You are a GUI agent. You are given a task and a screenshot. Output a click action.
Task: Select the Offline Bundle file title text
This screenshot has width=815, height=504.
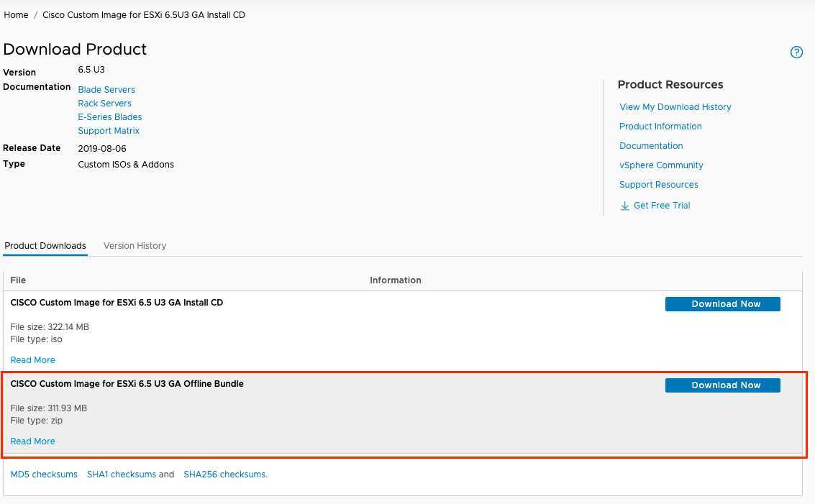click(x=127, y=383)
